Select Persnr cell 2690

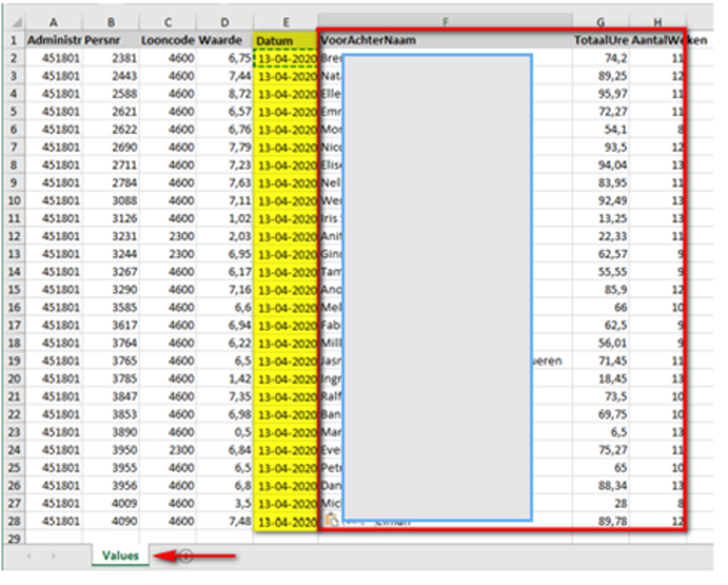click(111, 147)
